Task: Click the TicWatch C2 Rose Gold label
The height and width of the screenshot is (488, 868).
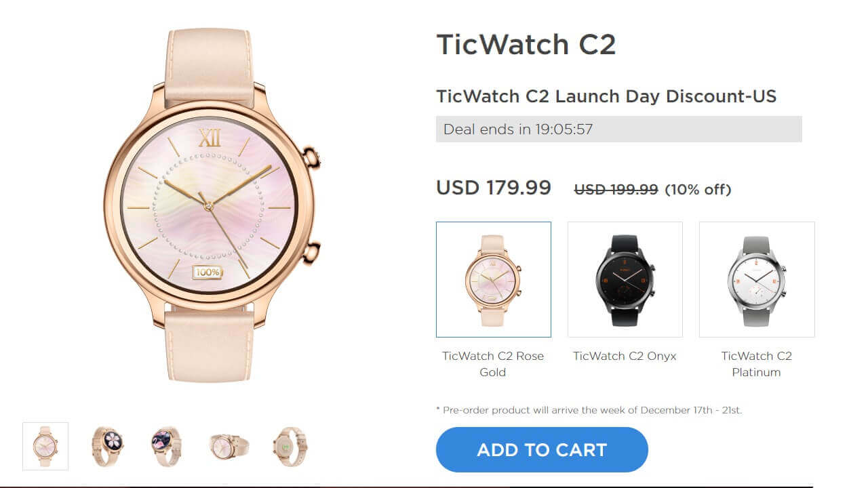Action: point(493,364)
